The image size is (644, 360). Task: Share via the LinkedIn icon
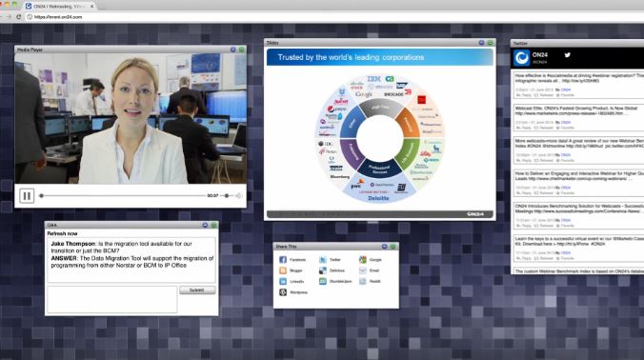click(283, 281)
